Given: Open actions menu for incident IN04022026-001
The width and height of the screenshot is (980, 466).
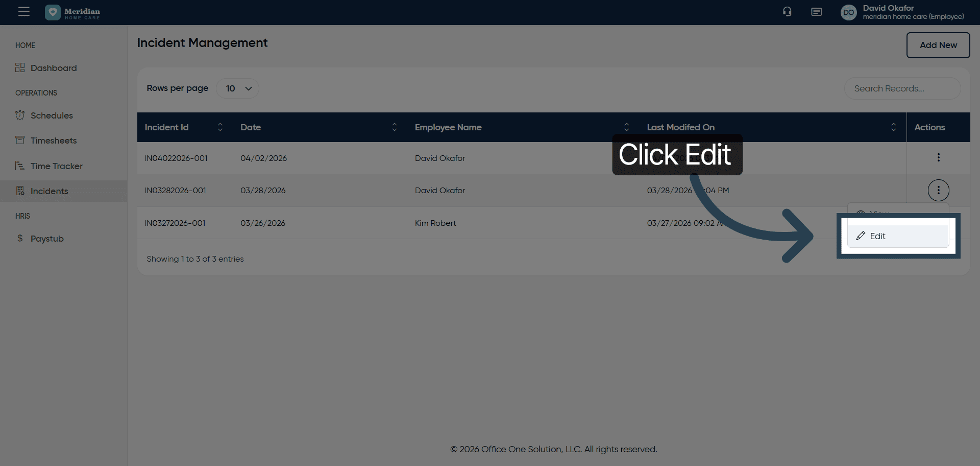Looking at the screenshot, I should [x=938, y=157].
